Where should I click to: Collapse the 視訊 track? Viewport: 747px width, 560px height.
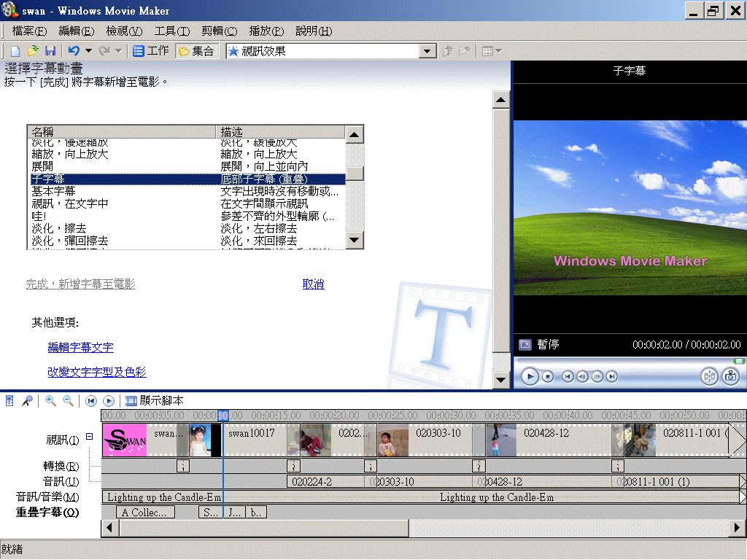(x=88, y=437)
